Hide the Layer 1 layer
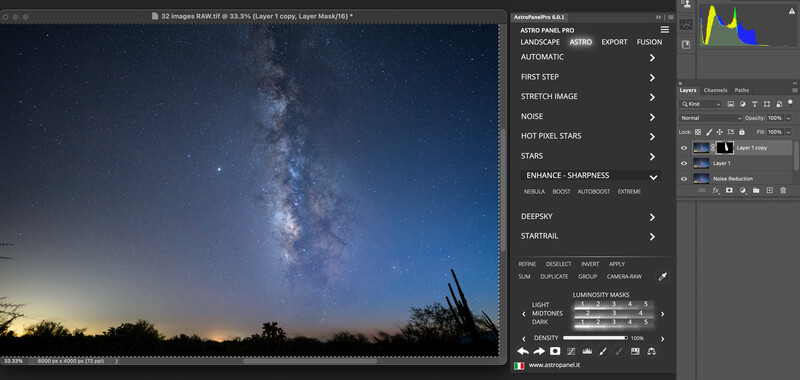Screen dimensions: 800x380 684,163
